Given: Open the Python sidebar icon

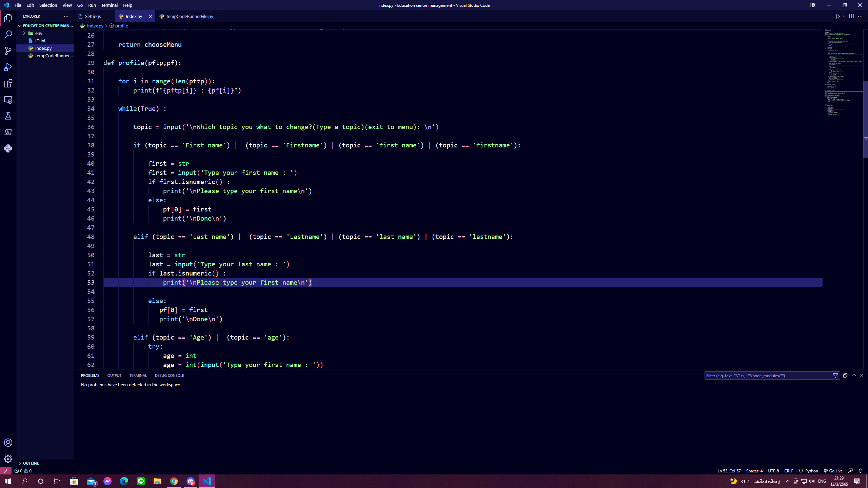Looking at the screenshot, I should (8, 148).
